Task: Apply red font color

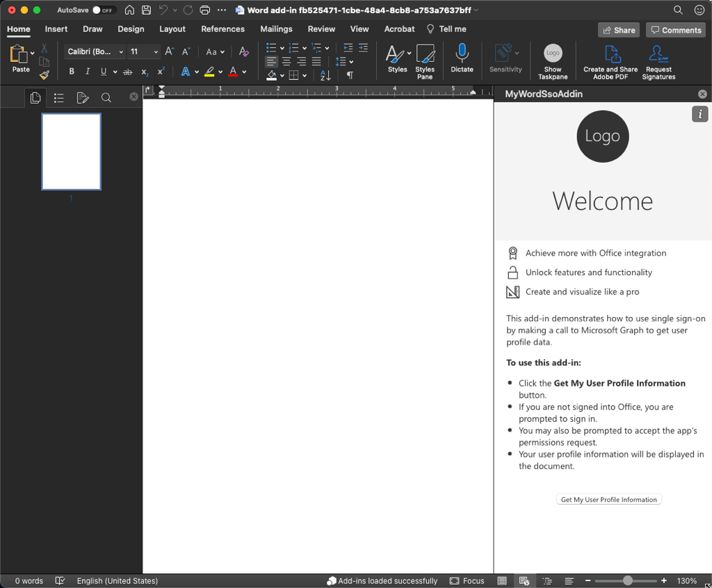Action: click(234, 72)
